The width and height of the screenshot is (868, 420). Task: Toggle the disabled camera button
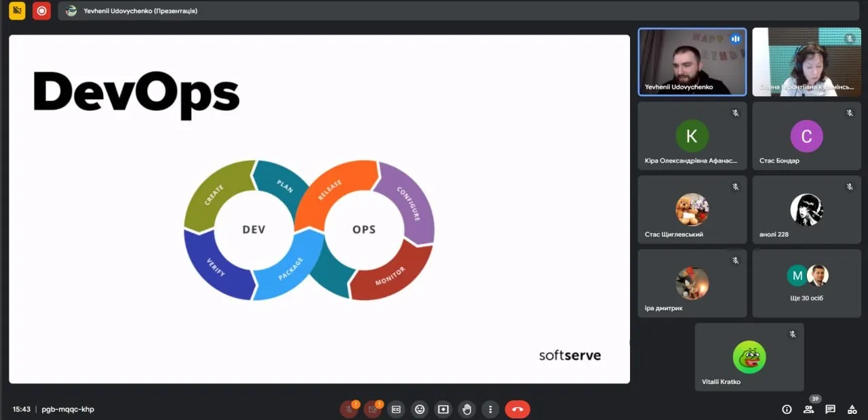pos(372,409)
